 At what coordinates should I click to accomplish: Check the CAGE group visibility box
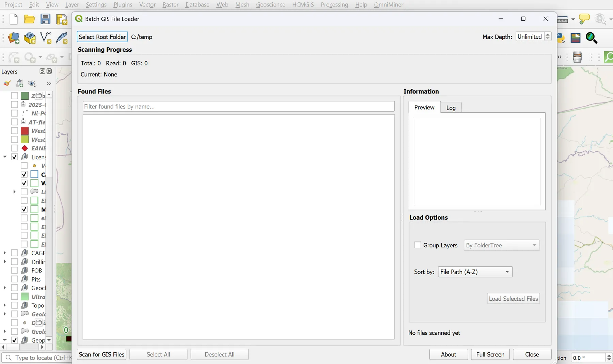(x=14, y=253)
